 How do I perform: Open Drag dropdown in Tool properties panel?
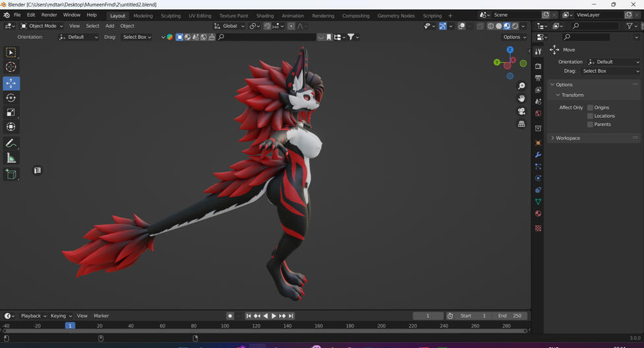(x=611, y=71)
